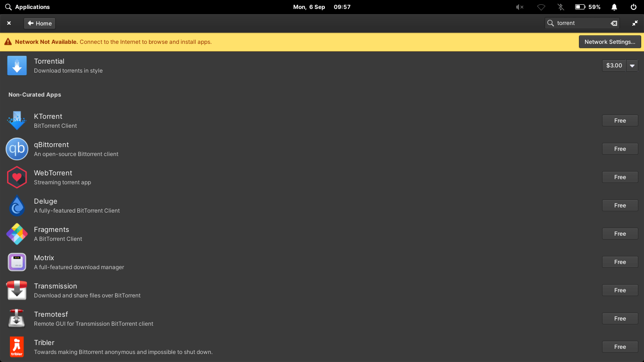Open the qBittorrent app icon
Image resolution: width=644 pixels, height=362 pixels.
click(x=17, y=149)
